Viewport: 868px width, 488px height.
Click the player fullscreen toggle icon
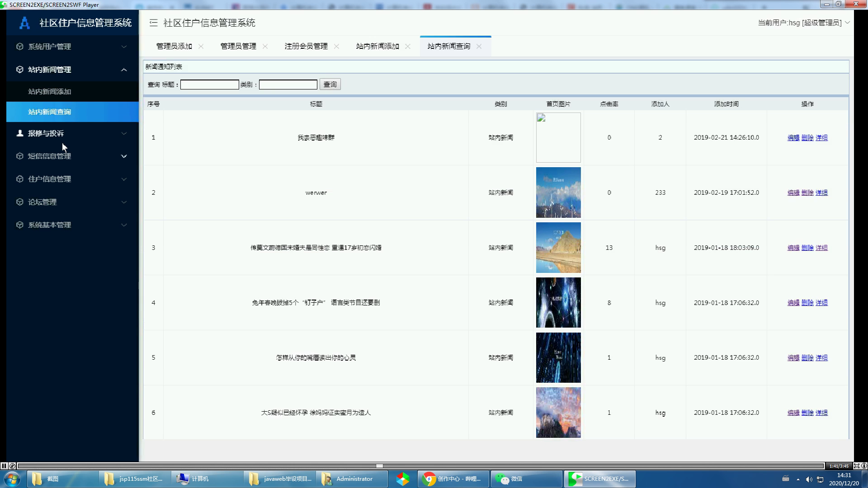[x=856, y=466]
